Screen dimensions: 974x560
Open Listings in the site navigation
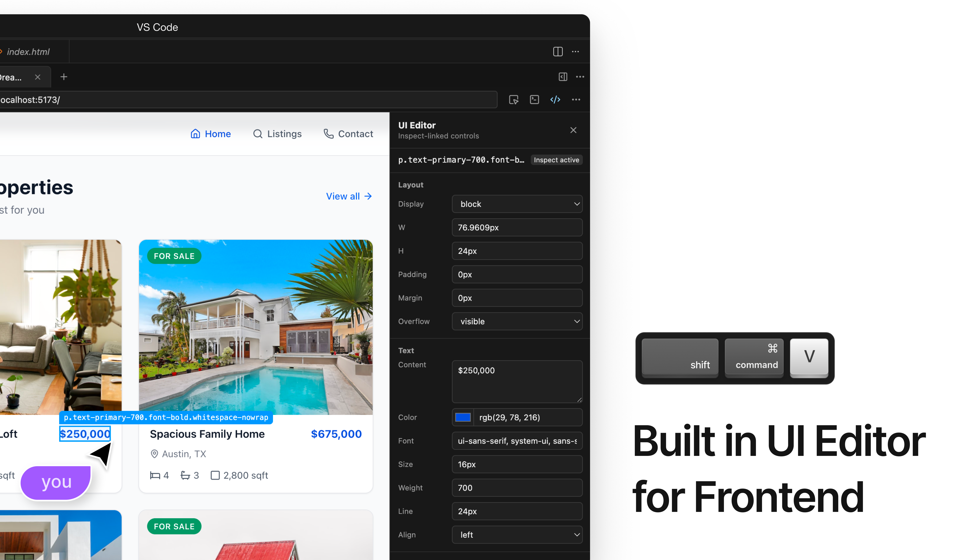277,134
